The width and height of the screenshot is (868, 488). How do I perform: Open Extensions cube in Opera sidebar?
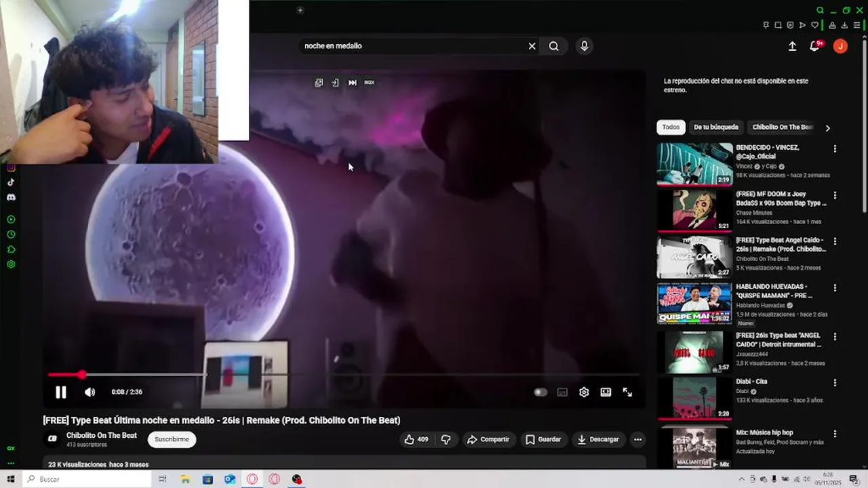coord(11,249)
